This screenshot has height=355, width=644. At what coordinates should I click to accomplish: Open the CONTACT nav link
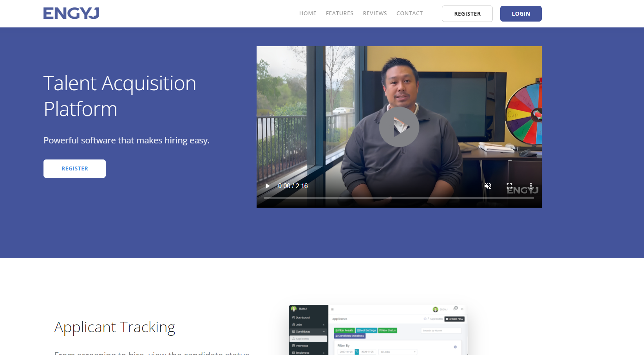[409, 13]
